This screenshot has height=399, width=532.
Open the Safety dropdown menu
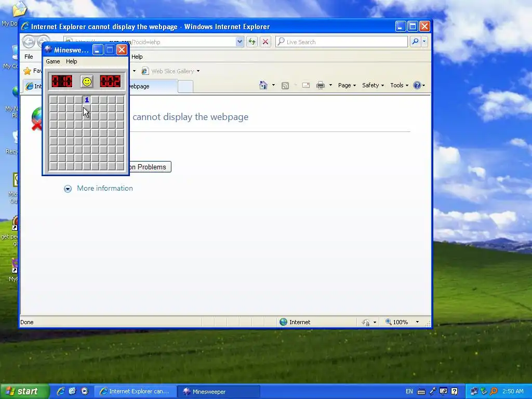point(373,85)
